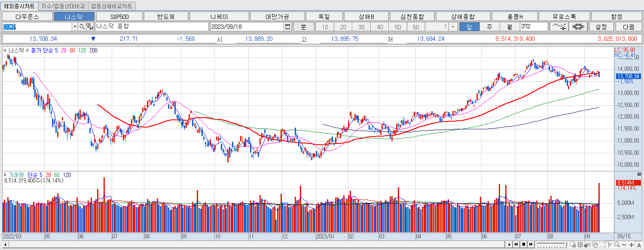Select 40-minute interval button
The image size is (644, 250).
[379, 27]
